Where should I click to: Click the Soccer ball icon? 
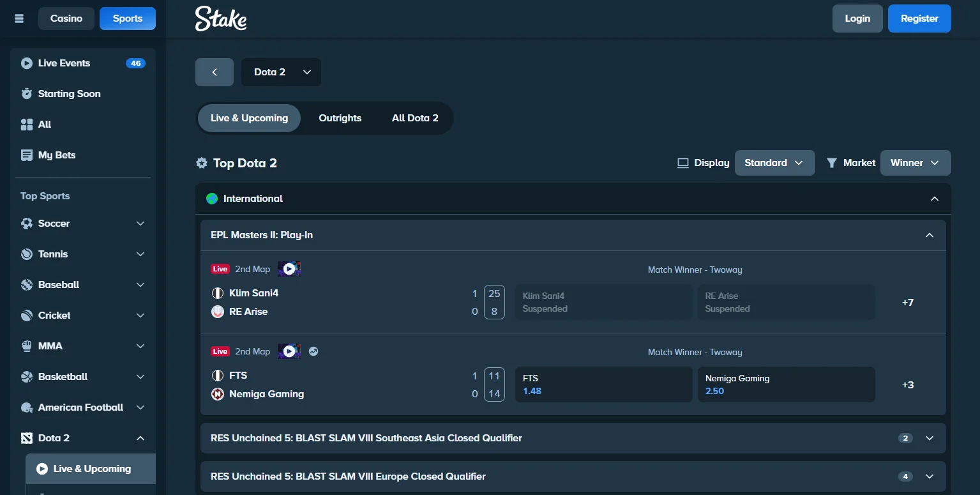pos(27,224)
